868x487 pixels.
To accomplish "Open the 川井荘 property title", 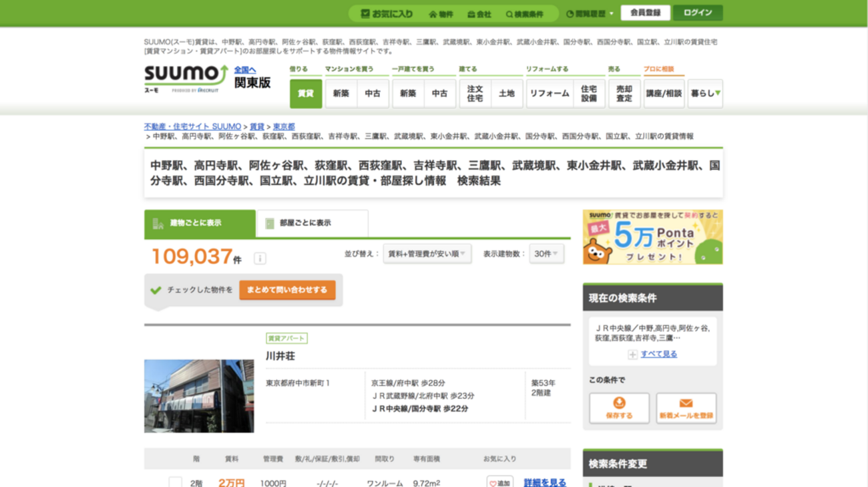I will 280,356.
